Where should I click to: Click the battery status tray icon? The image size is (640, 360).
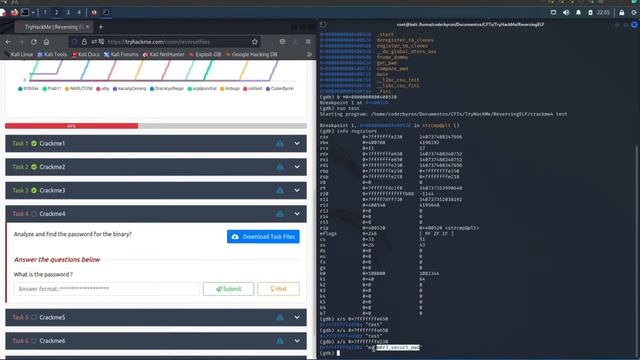(x=590, y=13)
